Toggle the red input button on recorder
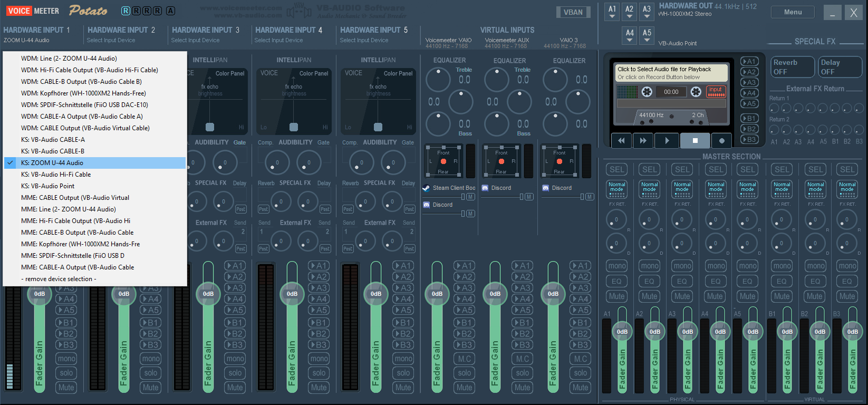 [716, 92]
